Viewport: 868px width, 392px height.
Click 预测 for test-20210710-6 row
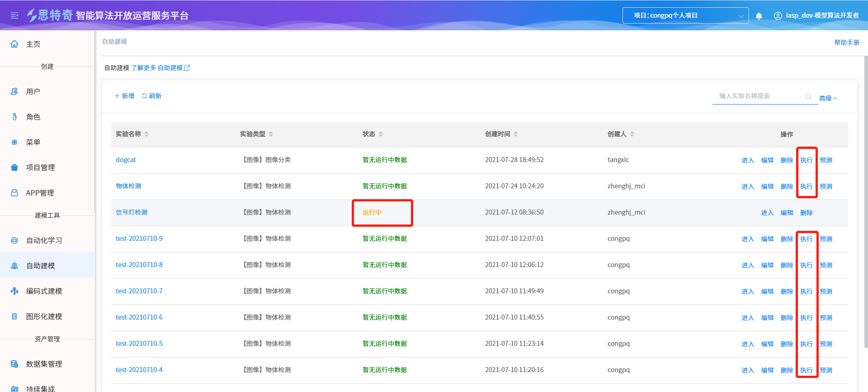coord(826,318)
